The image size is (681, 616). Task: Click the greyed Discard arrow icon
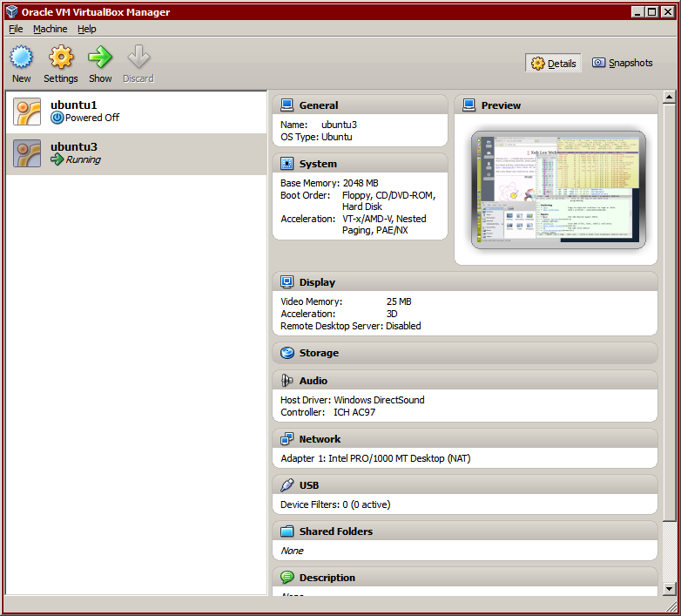[x=138, y=57]
